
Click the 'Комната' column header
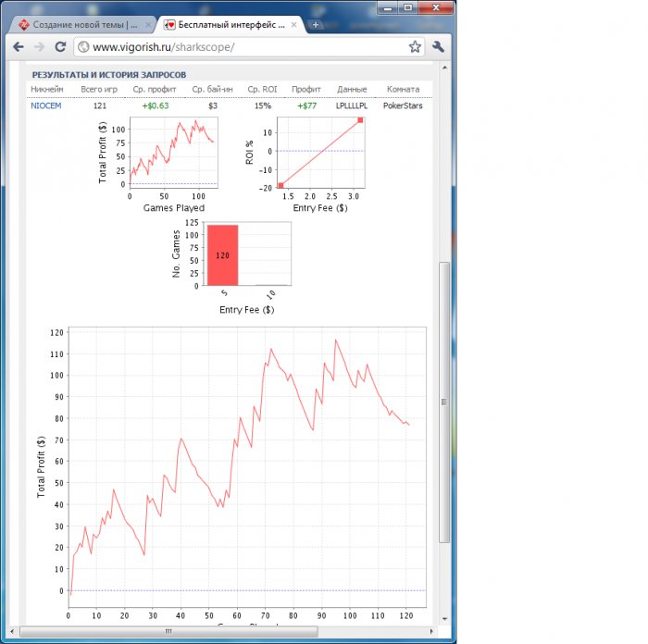[404, 89]
